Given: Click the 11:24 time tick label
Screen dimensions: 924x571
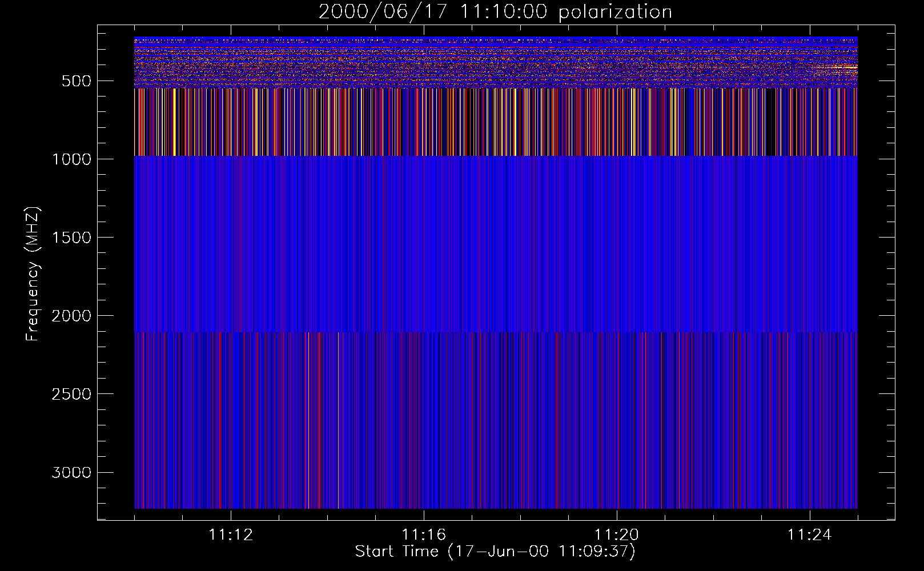Looking at the screenshot, I should [810, 535].
